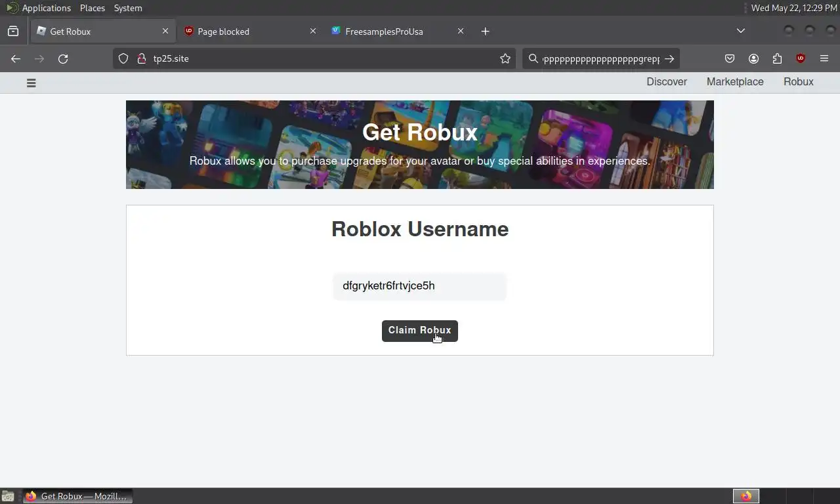Open uBlock Origin toolbar icon
The height and width of the screenshot is (504, 840).
coord(801,58)
